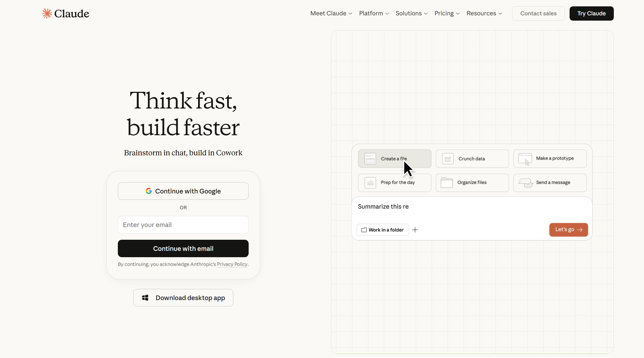This screenshot has height=358, width=644.
Task: Click the Claude starburst logo icon
Action: (47, 13)
